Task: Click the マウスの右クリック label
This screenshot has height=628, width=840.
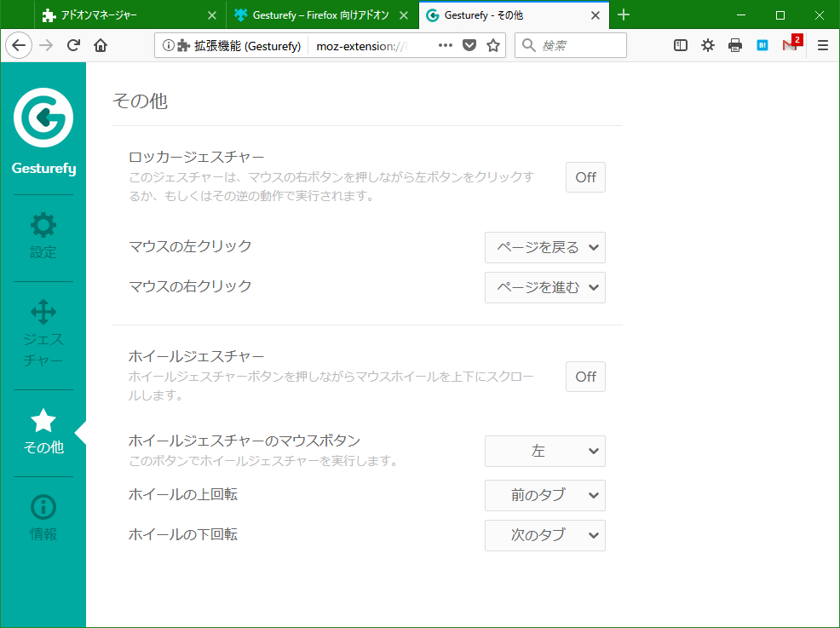Action: click(x=190, y=286)
